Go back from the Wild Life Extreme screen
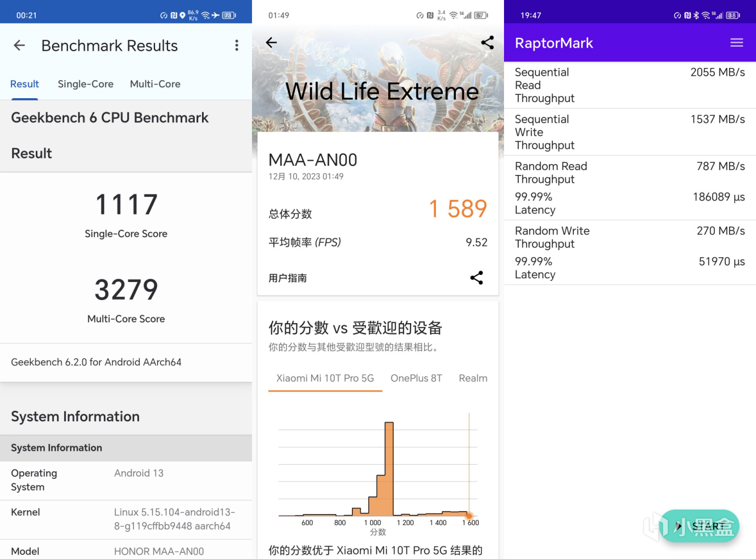The height and width of the screenshot is (559, 756). coord(271,42)
